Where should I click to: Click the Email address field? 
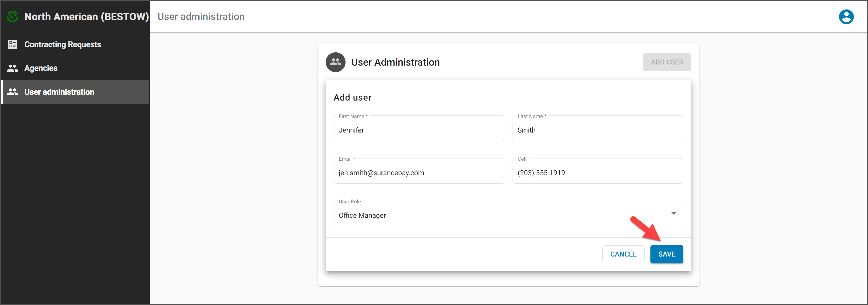(x=418, y=173)
